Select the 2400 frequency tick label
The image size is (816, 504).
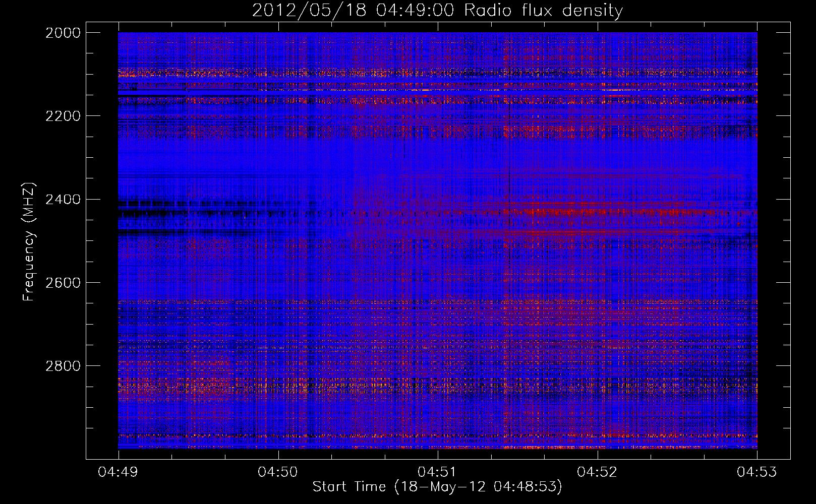tap(63, 200)
